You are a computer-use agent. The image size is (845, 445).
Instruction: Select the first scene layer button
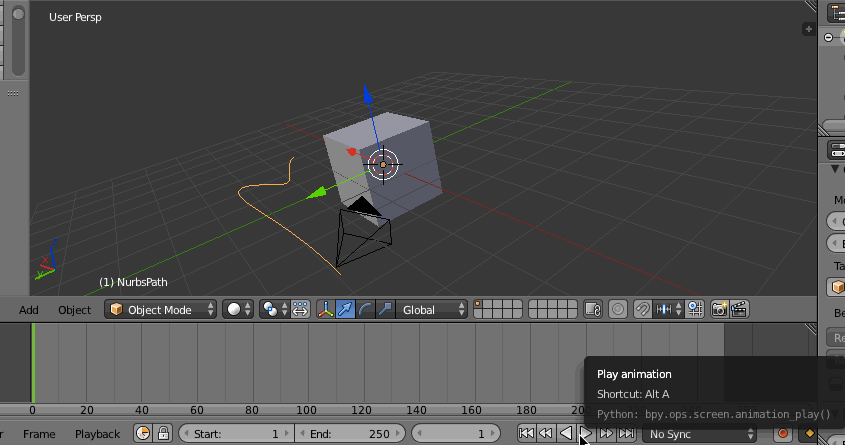click(x=478, y=305)
